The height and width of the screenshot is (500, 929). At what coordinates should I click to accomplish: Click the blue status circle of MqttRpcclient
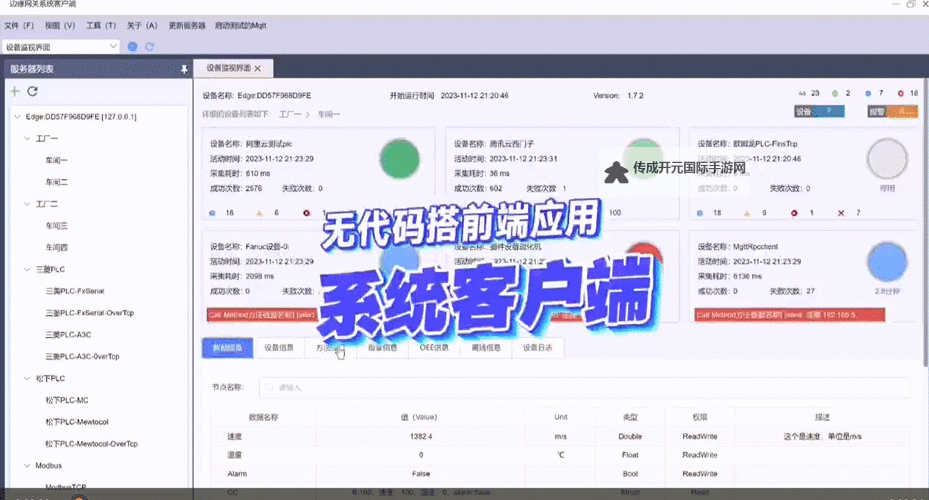click(x=887, y=262)
